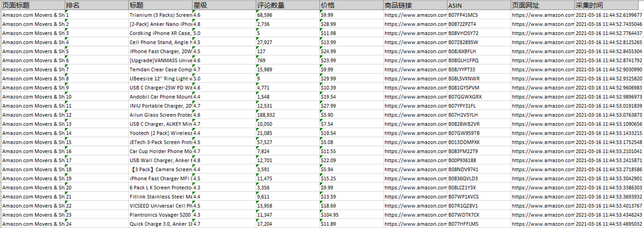
Task: Select title cell 'VICSEED Universal Cell Ph'
Action: (160, 206)
